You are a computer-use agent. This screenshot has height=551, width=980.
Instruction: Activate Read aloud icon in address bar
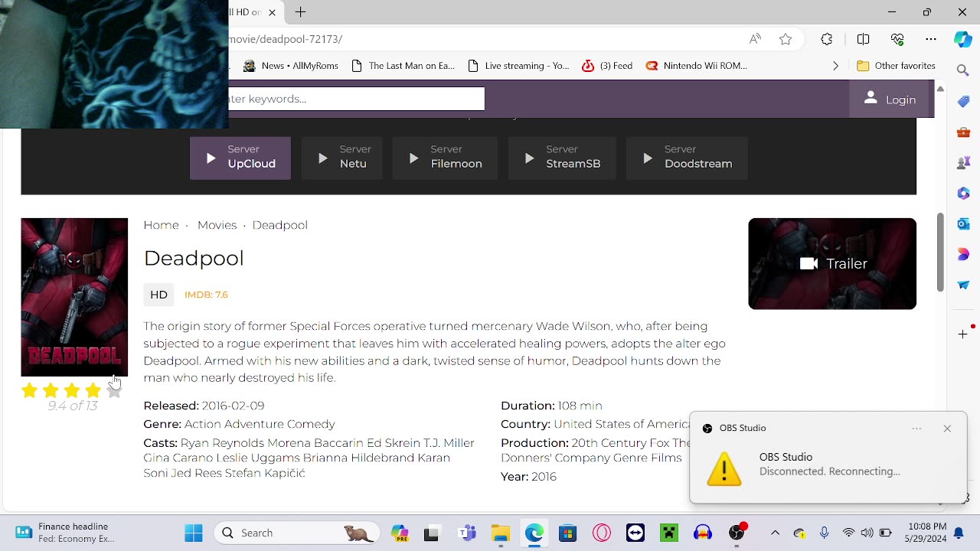(x=755, y=39)
